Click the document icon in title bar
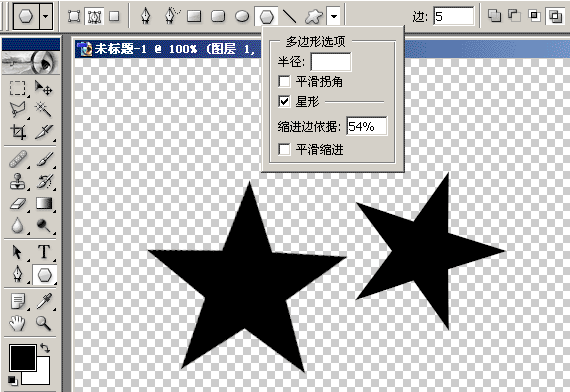The height and width of the screenshot is (392, 570). 84,49
